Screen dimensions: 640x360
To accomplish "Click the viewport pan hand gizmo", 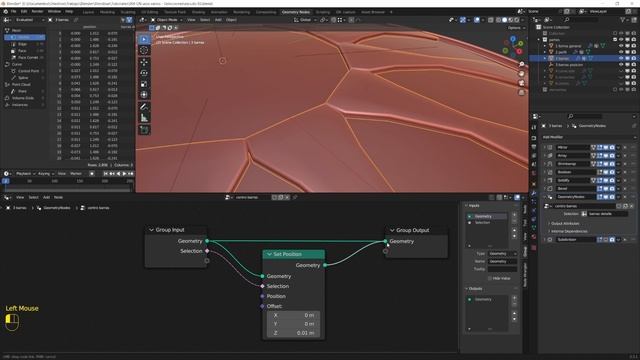I will point(522,73).
